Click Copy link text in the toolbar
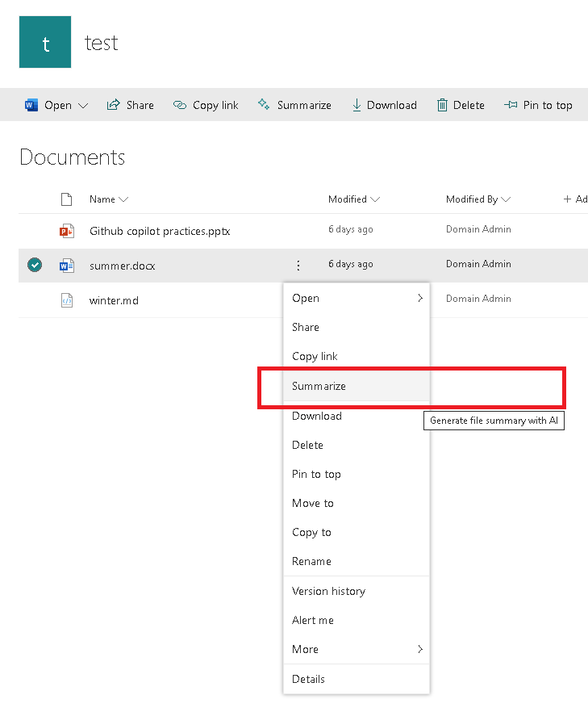588x712 pixels. coord(215,105)
